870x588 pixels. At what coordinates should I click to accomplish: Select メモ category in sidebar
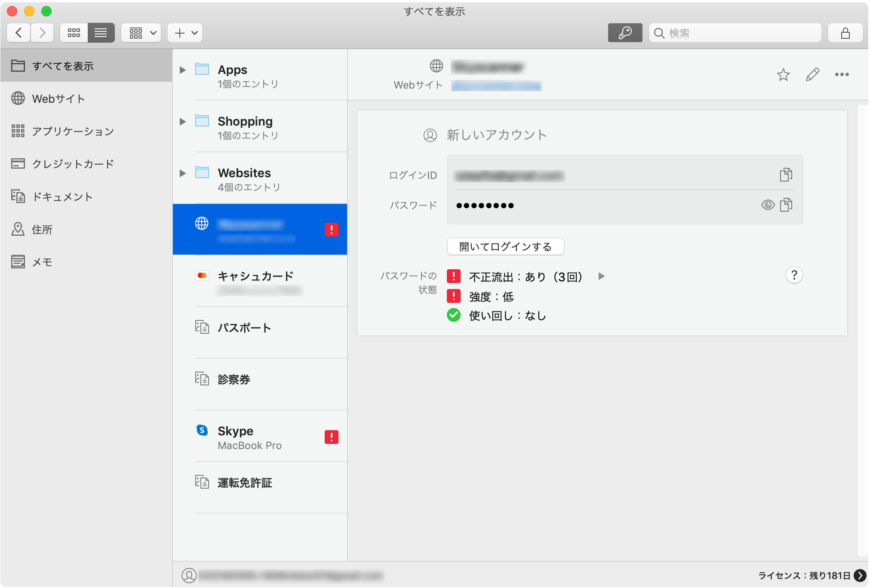point(86,262)
